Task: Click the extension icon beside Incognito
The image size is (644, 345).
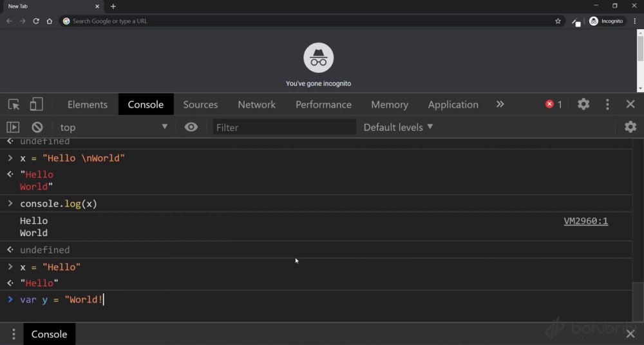Action: tap(576, 22)
